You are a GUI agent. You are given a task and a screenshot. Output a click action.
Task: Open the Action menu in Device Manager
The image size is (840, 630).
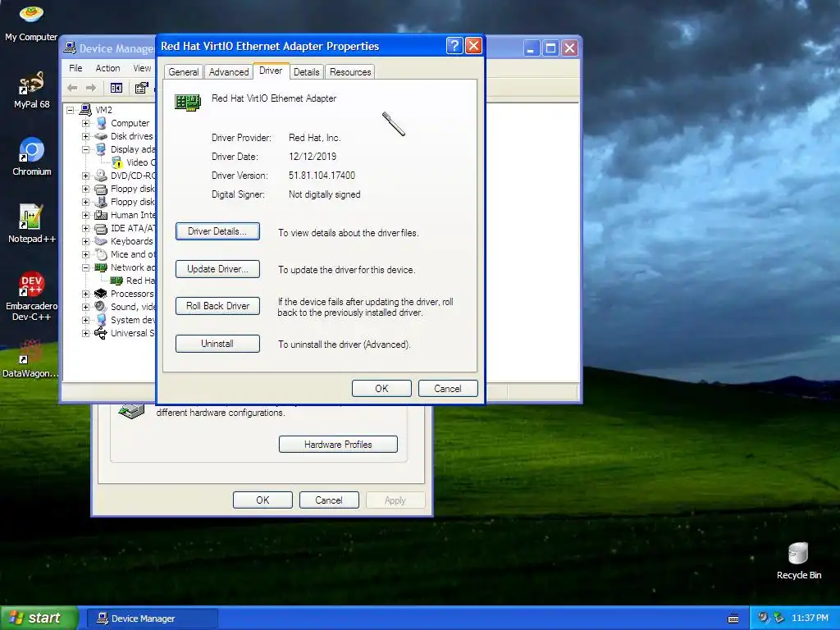[x=107, y=68]
